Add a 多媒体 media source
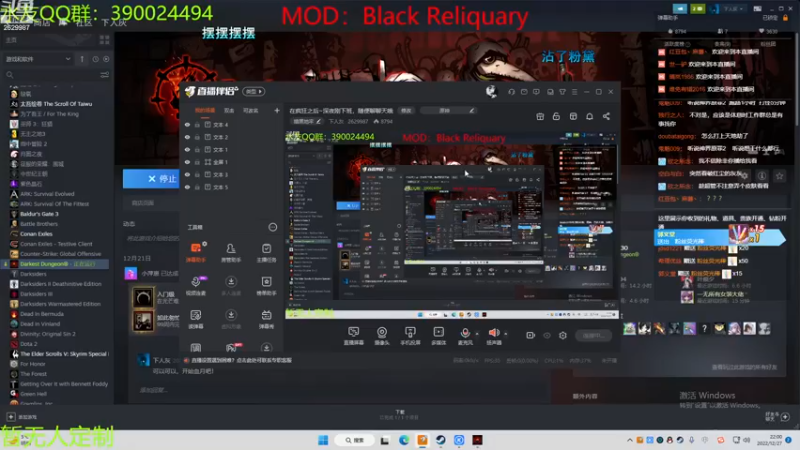This screenshot has width=800, height=450. tap(438, 335)
